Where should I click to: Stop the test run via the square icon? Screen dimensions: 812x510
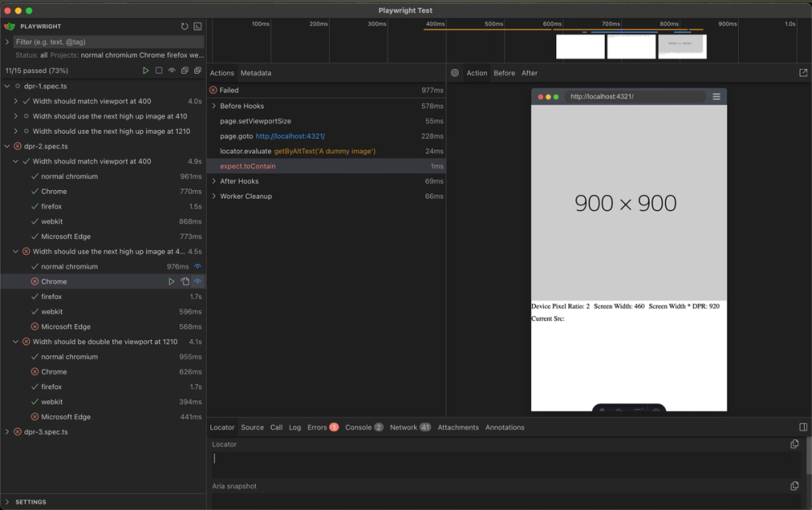tap(159, 71)
